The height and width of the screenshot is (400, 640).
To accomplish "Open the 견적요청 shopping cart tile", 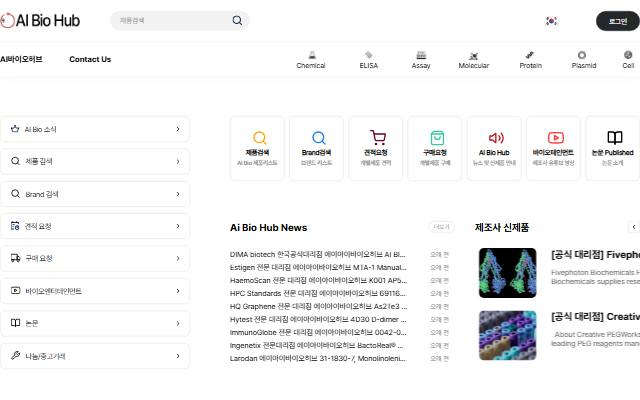I will [376, 148].
